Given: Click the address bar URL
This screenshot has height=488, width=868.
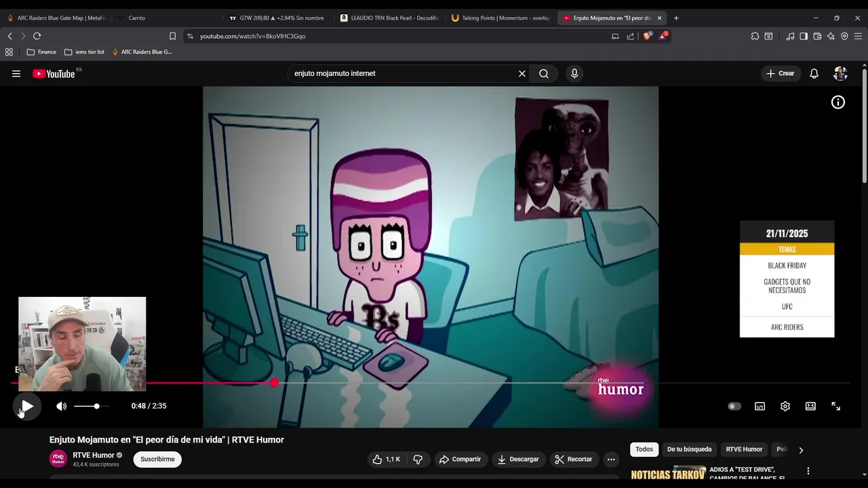Looking at the screenshot, I should 252,36.
